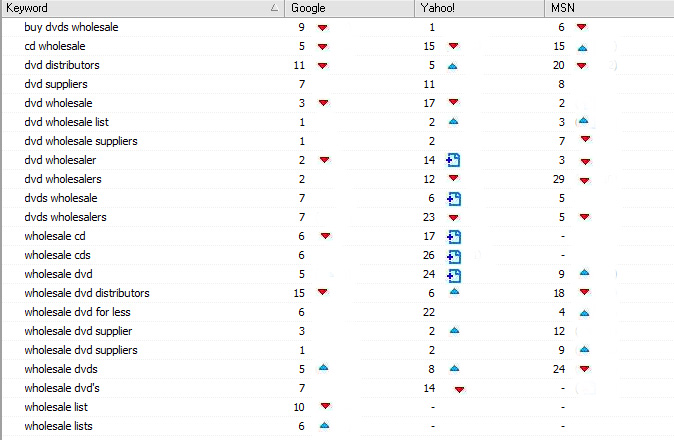Click MSN rank 12 for wholesale dvd supplier
The image size is (674, 440).
click(559, 331)
